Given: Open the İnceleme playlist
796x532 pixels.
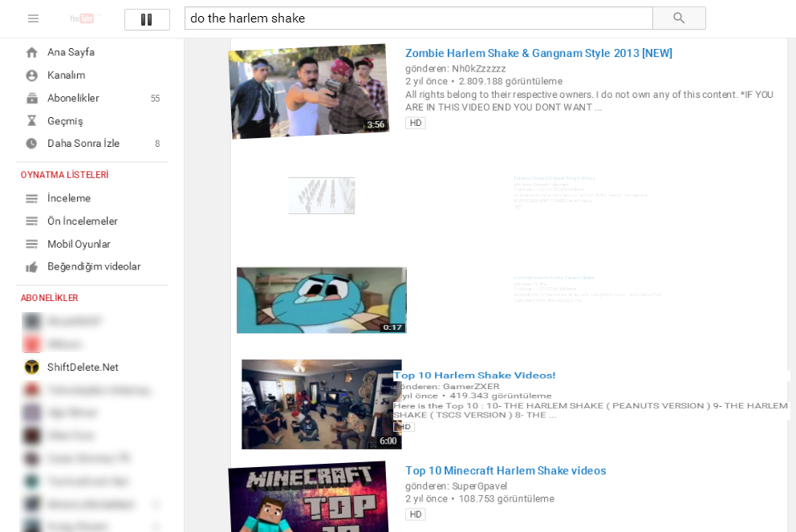Looking at the screenshot, I should 69,198.
